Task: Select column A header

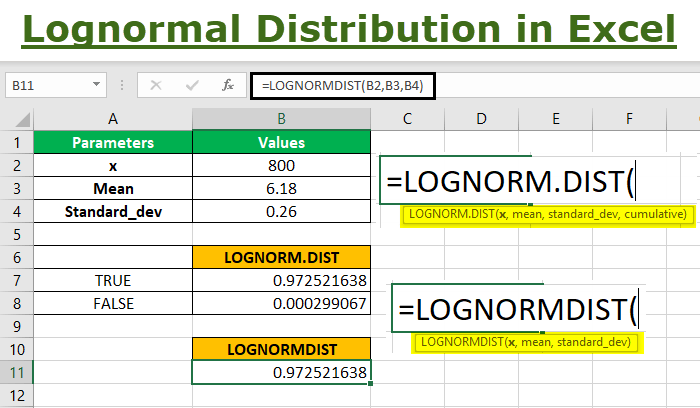Action: point(113,119)
